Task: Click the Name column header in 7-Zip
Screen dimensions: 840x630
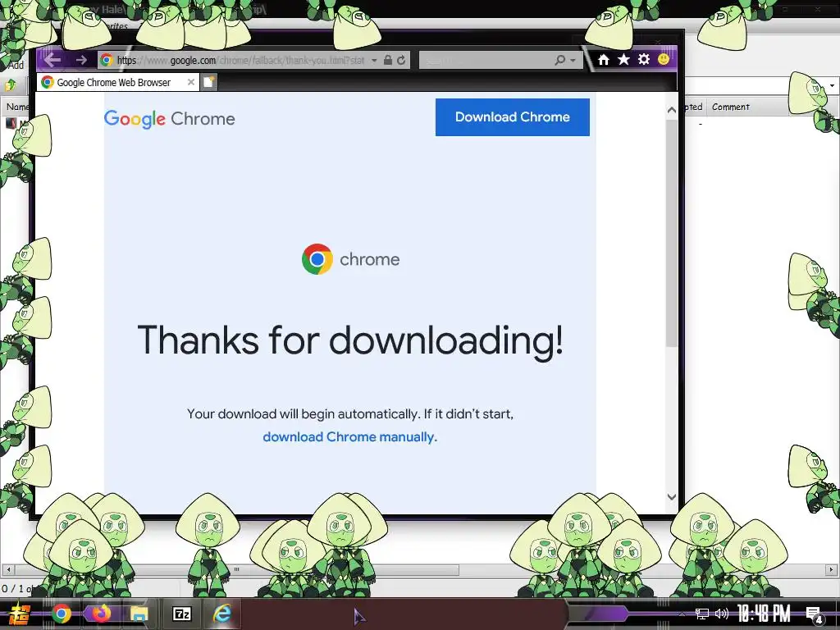Action: coord(17,107)
